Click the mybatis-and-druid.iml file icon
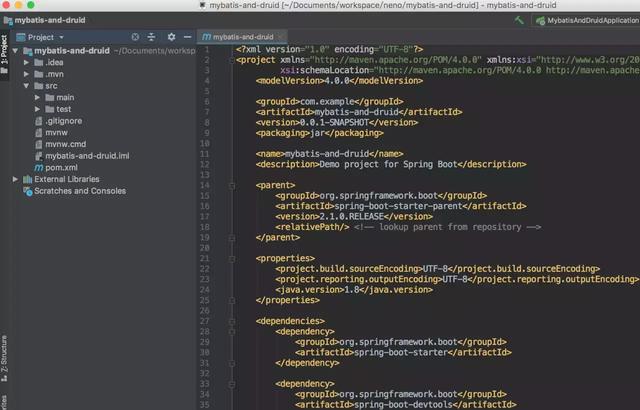640x410 pixels. pos(39,156)
